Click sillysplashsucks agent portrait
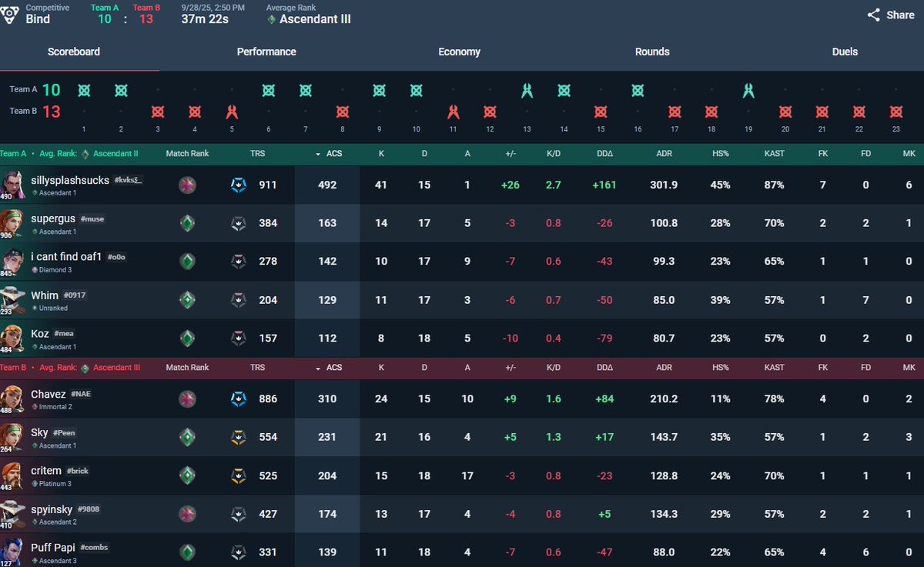The height and width of the screenshot is (567, 924). pyautogui.click(x=13, y=185)
